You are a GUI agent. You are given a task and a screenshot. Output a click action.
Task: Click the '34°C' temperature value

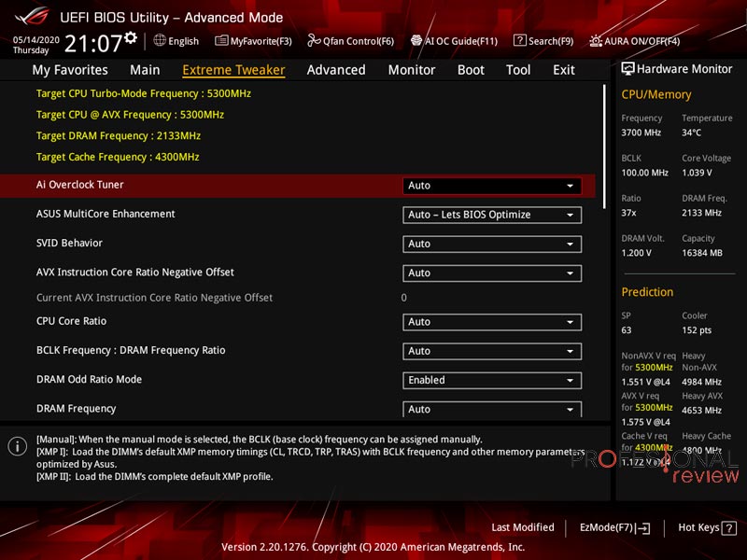point(691,133)
